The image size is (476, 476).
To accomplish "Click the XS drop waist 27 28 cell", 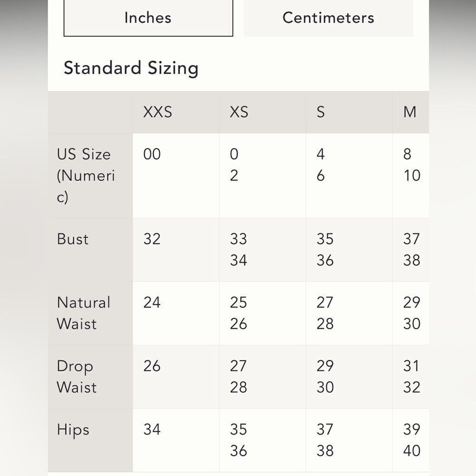I will click(x=262, y=377).
